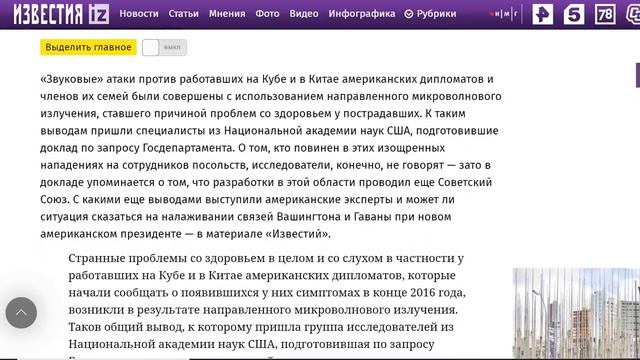This screenshot has width=640, height=360.
Task: Open the Инфографика menu item
Action: pyautogui.click(x=362, y=14)
